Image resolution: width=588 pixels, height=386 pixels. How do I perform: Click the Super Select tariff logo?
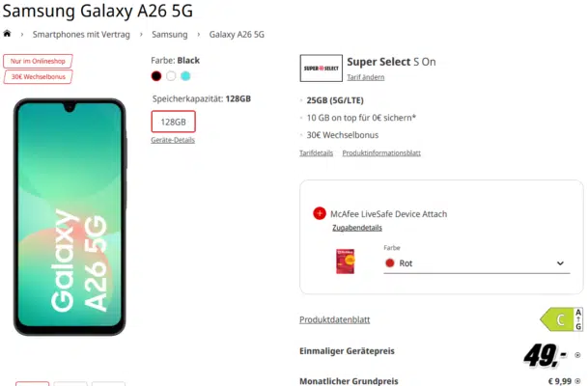pos(321,69)
